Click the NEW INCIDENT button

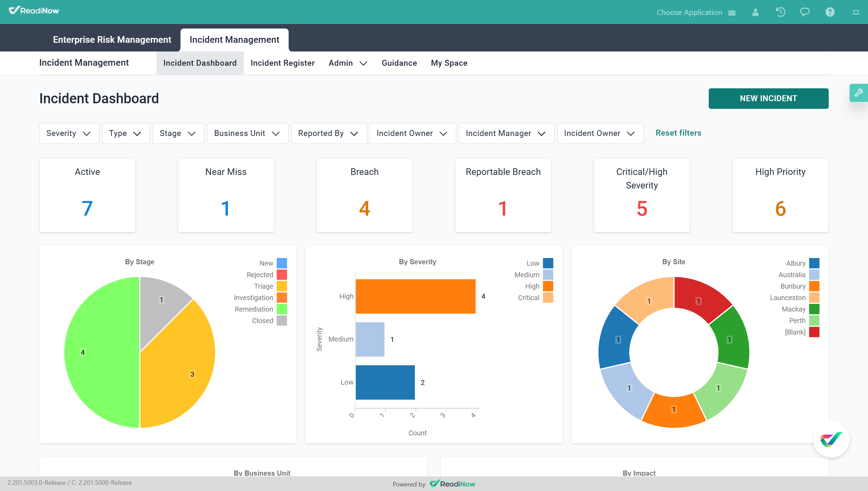click(768, 98)
